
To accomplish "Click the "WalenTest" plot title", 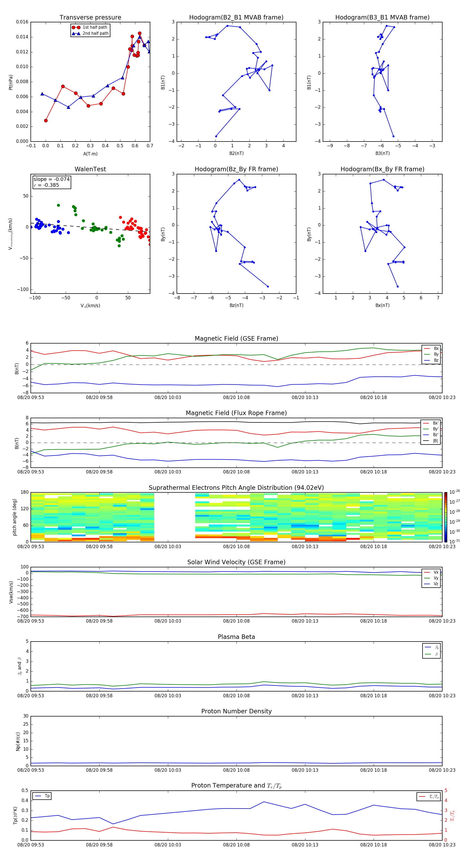I will 90,169.
